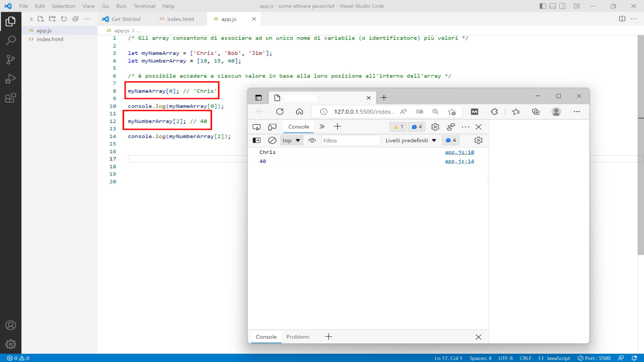Screen dimensions: 644x362
Task: Open VS Code settings gear menu
Action: click(11, 344)
